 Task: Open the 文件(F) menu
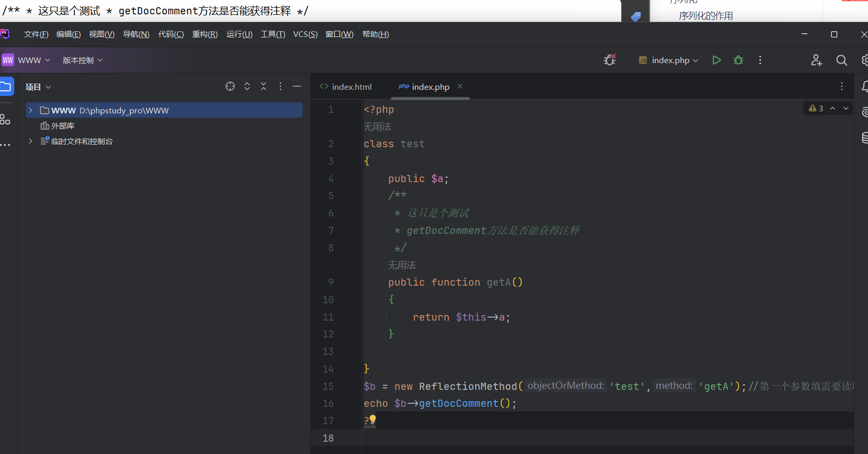36,34
